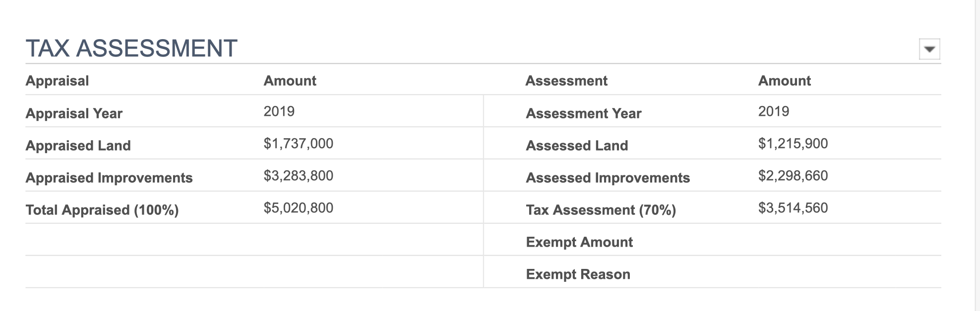Select the $3,283,800 improvements amount
Viewport: 980px width, 311px height.
coord(299,176)
